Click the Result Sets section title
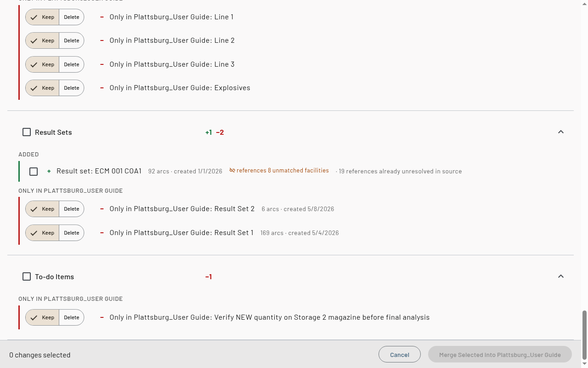The height and width of the screenshot is (368, 588). (53, 132)
